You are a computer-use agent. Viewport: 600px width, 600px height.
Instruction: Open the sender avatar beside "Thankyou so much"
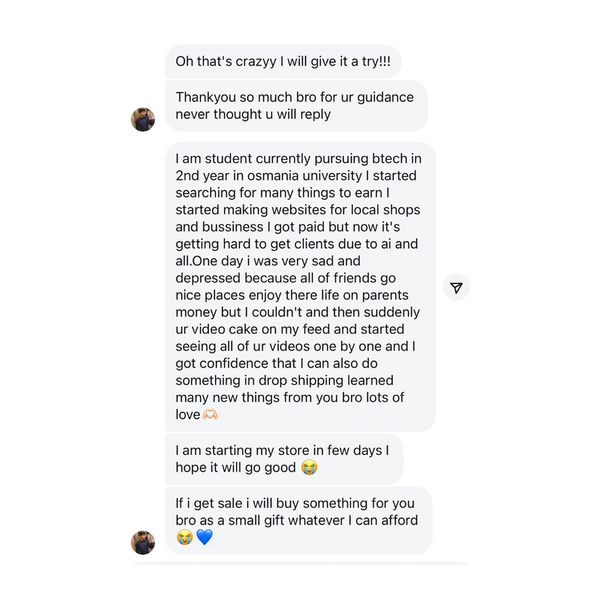pos(143,119)
